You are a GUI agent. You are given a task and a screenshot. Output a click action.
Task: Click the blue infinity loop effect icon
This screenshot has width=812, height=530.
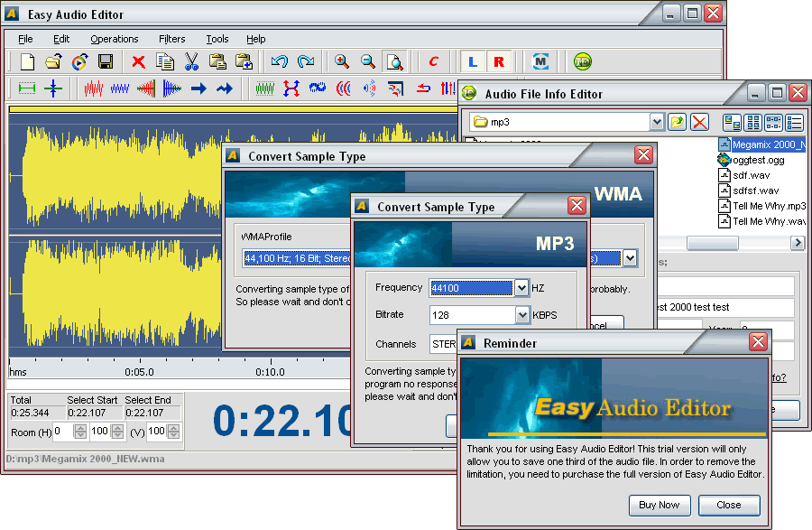pyautogui.click(x=318, y=88)
